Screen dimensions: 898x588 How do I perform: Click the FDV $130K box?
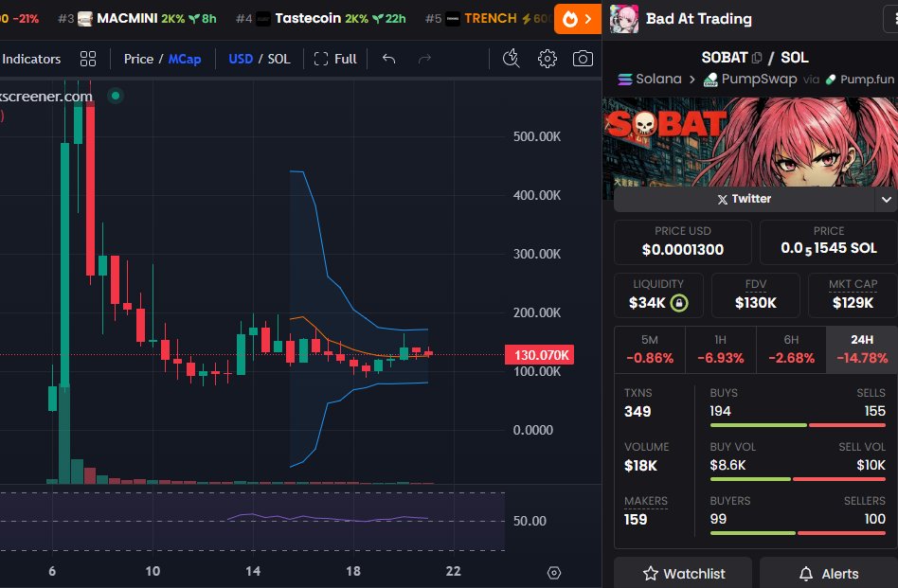point(755,294)
